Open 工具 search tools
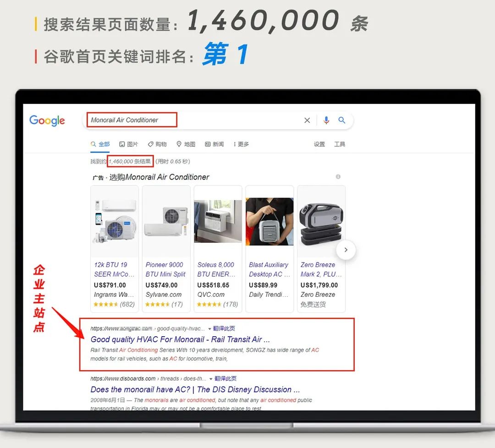 click(x=340, y=144)
